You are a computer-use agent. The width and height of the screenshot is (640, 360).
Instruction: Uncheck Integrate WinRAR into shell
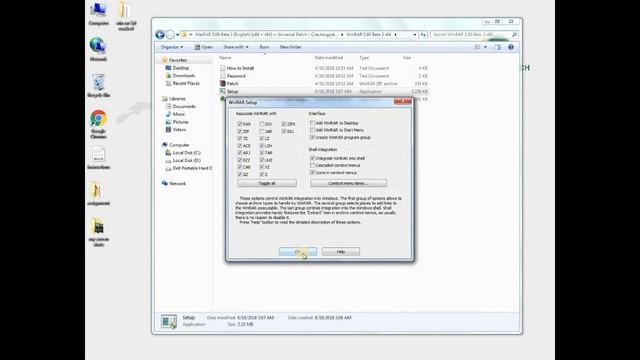coord(312,158)
